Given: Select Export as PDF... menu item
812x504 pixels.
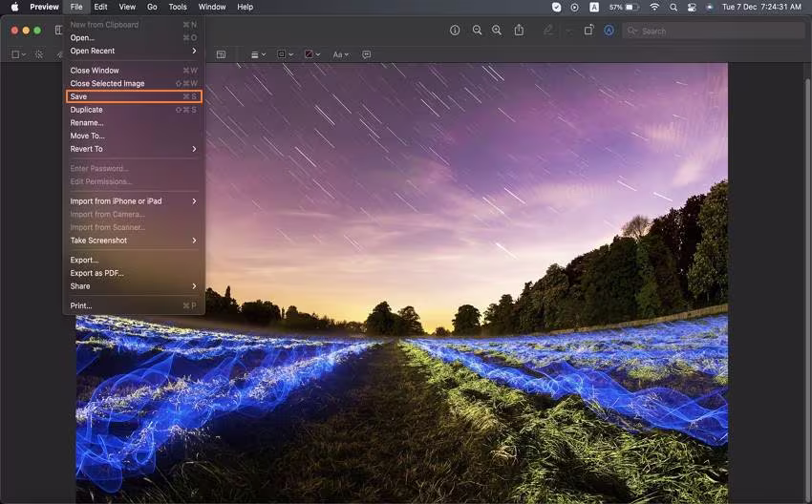Looking at the screenshot, I should click(134, 273).
